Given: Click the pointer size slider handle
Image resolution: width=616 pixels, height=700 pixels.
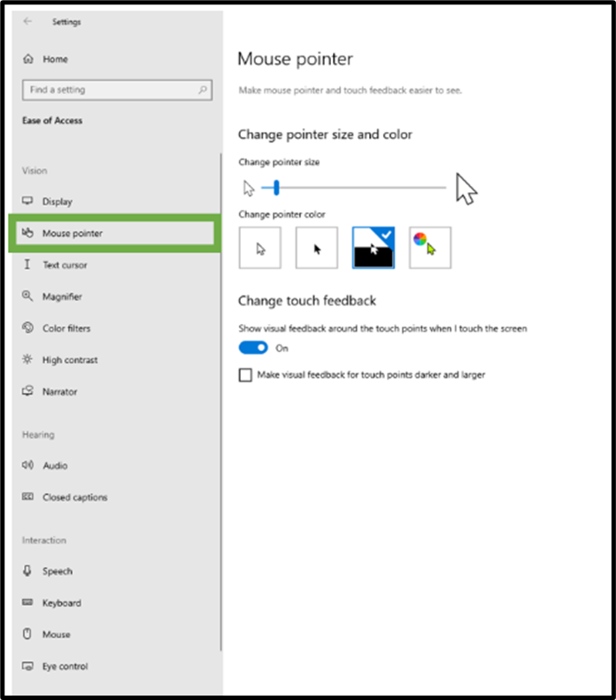Looking at the screenshot, I should coord(276,188).
